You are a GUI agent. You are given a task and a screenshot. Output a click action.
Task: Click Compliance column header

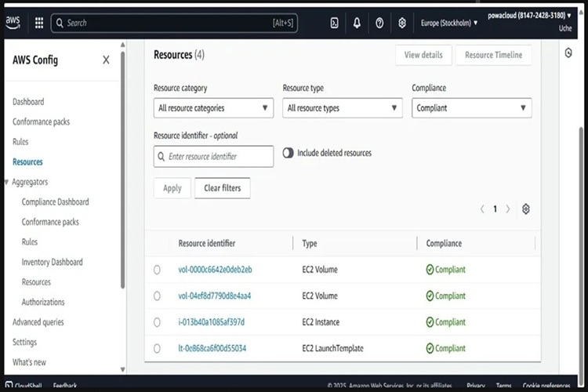444,244
